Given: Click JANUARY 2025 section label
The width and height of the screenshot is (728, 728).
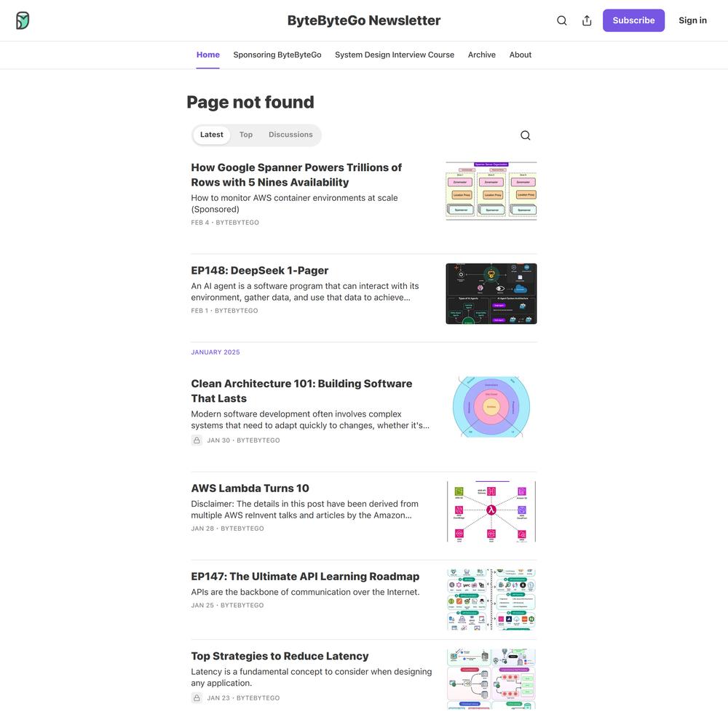Looking at the screenshot, I should click(x=215, y=352).
